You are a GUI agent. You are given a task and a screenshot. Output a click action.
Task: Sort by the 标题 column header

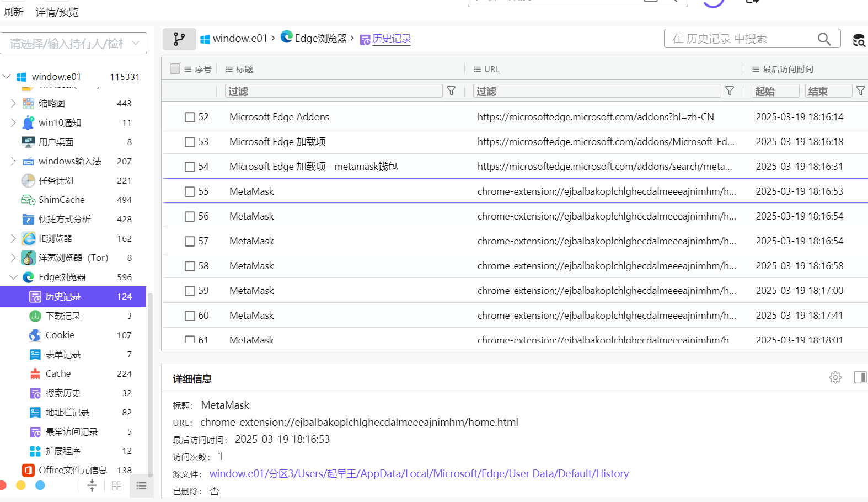pos(244,69)
